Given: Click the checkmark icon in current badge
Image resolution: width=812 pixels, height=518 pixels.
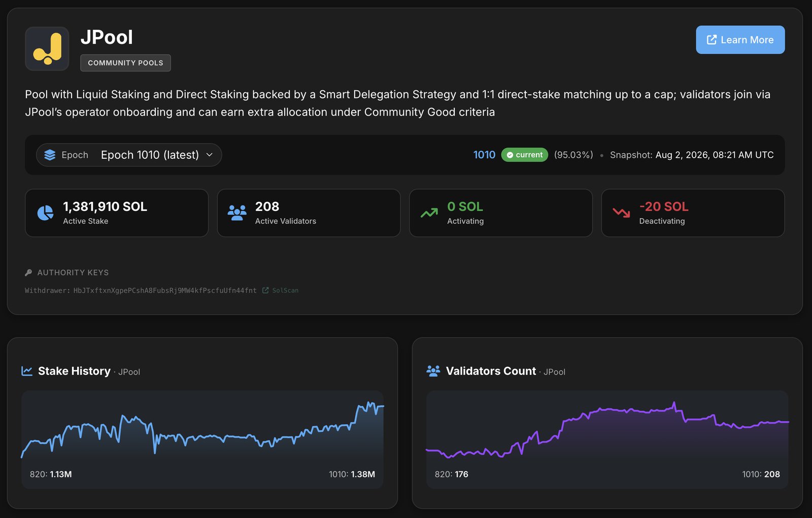Looking at the screenshot, I should point(510,155).
